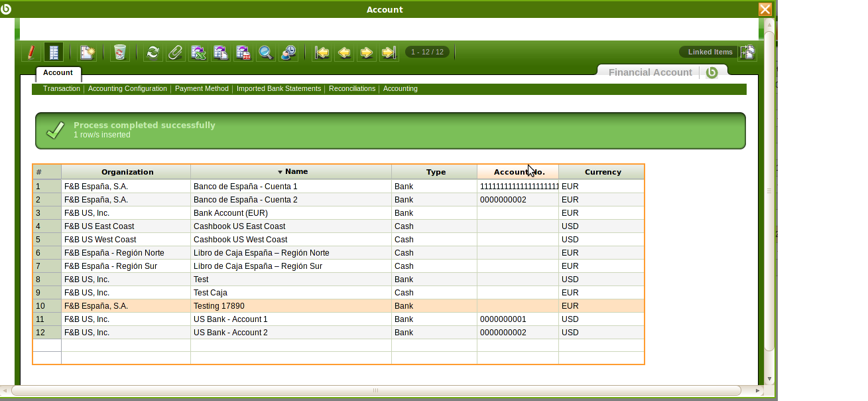The image size is (868, 401).
Task: Click the Edit form view pencil icon
Action: [x=31, y=52]
